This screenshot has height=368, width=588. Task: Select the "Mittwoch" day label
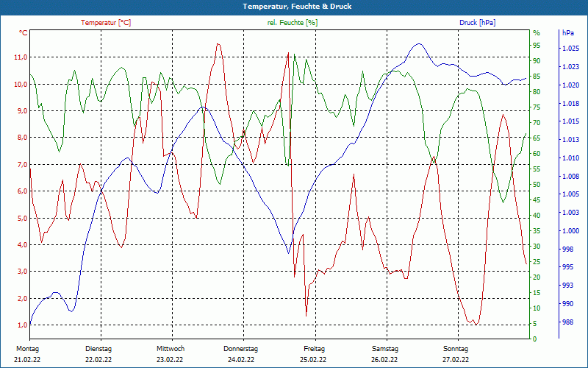click(171, 349)
